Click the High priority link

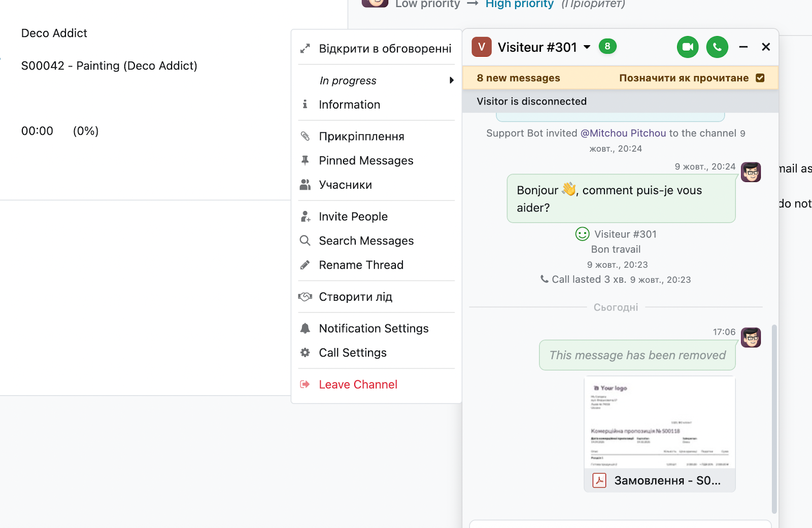point(519,4)
